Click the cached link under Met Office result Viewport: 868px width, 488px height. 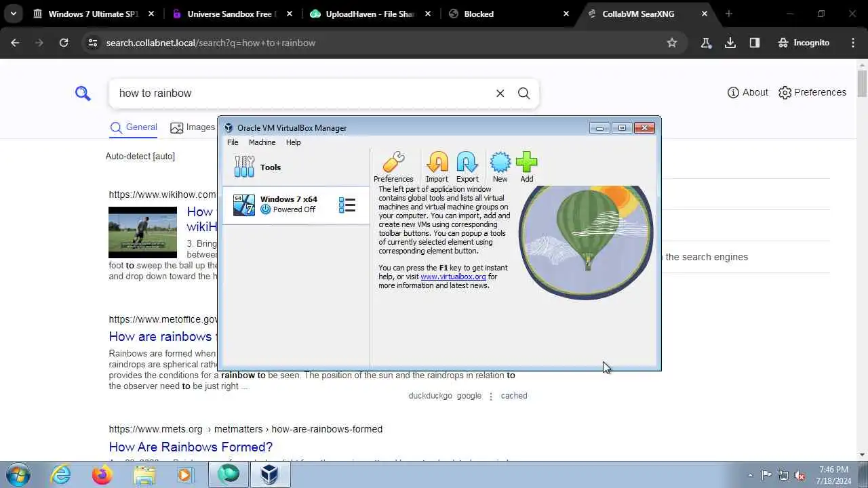coord(514,396)
